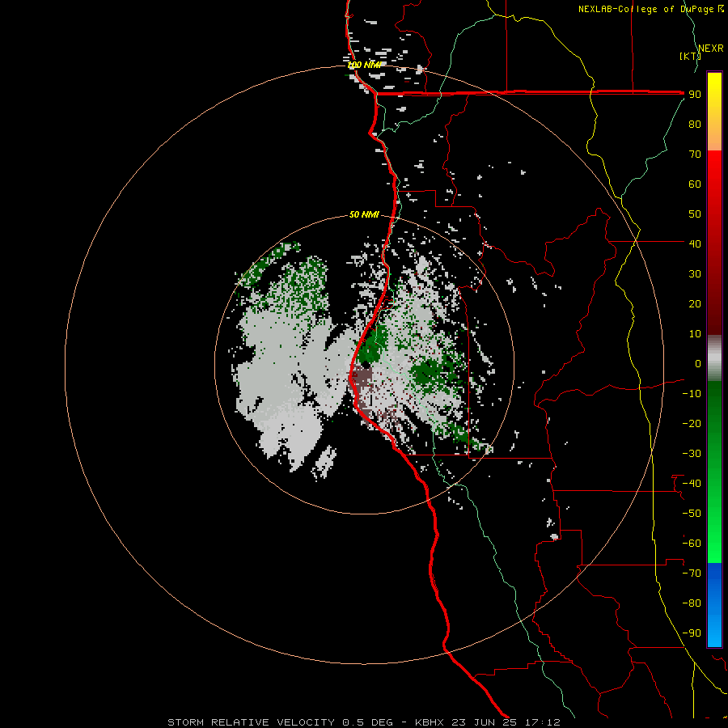This screenshot has height=728, width=728.
Task: Click the -30 value on the velocity scale
Action: pos(692,454)
